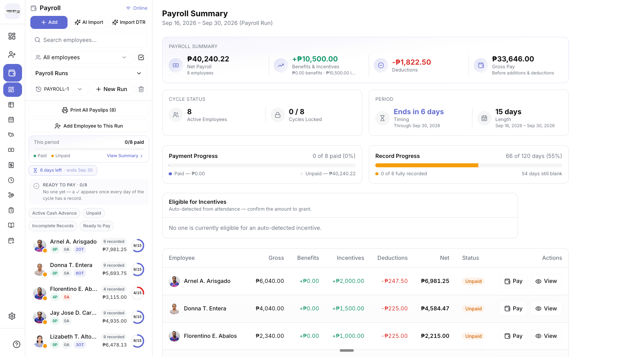
Task: Pay Donna T. Entera
Action: 513,309
